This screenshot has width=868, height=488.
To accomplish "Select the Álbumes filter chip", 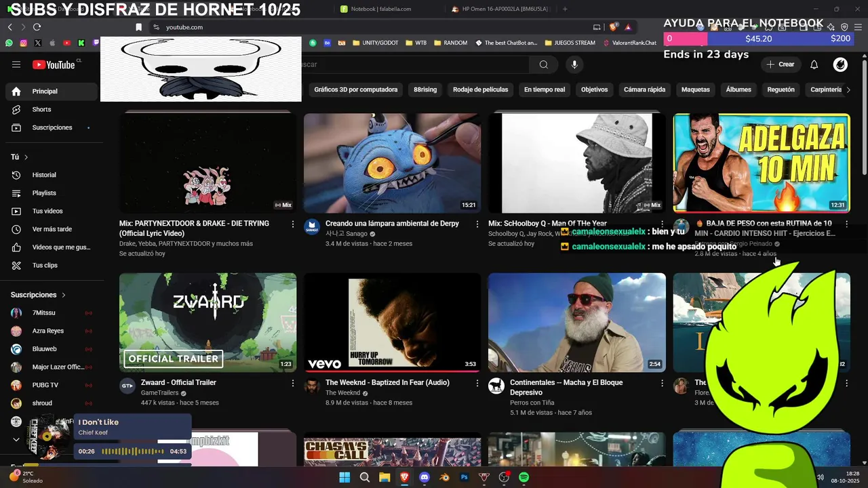I will [x=738, y=89].
